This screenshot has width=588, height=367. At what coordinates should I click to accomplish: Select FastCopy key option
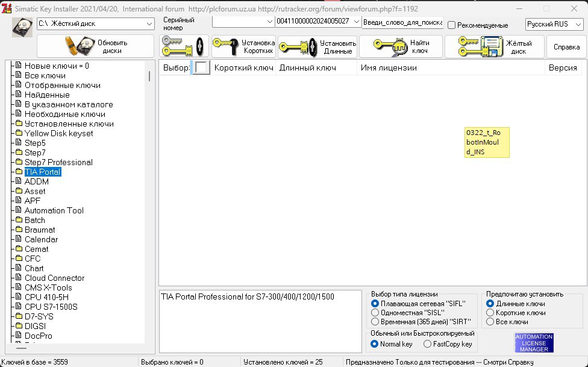click(x=427, y=343)
